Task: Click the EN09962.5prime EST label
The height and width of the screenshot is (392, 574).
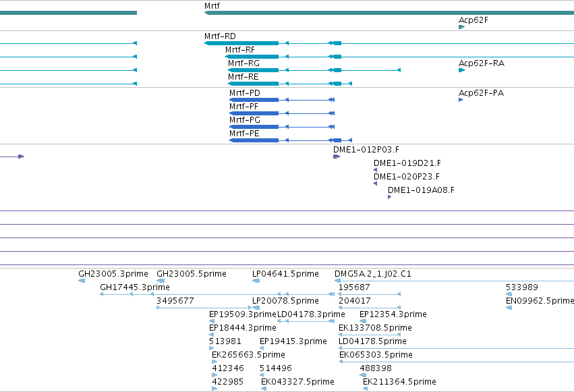Action: click(x=540, y=301)
